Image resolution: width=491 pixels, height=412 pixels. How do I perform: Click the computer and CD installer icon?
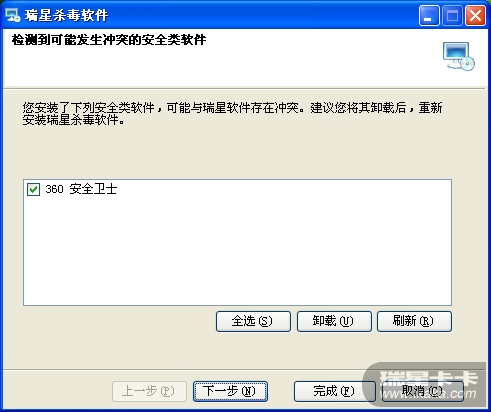[459, 56]
